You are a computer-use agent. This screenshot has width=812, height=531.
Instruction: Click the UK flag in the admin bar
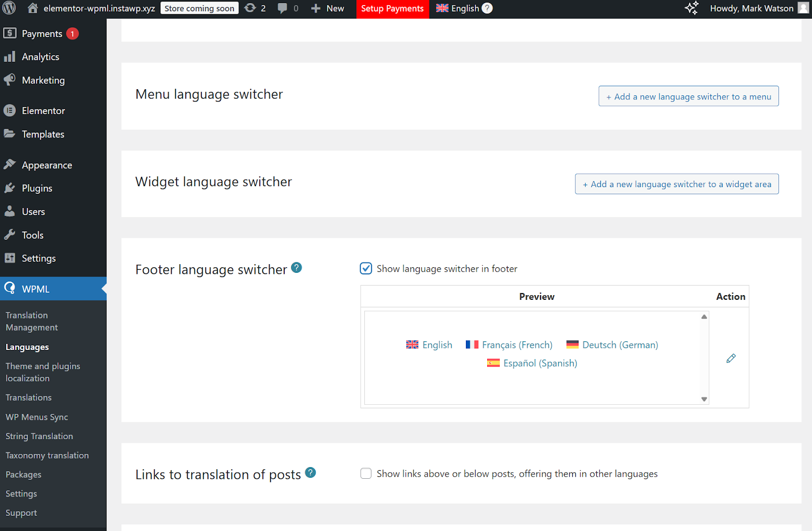pyautogui.click(x=442, y=8)
